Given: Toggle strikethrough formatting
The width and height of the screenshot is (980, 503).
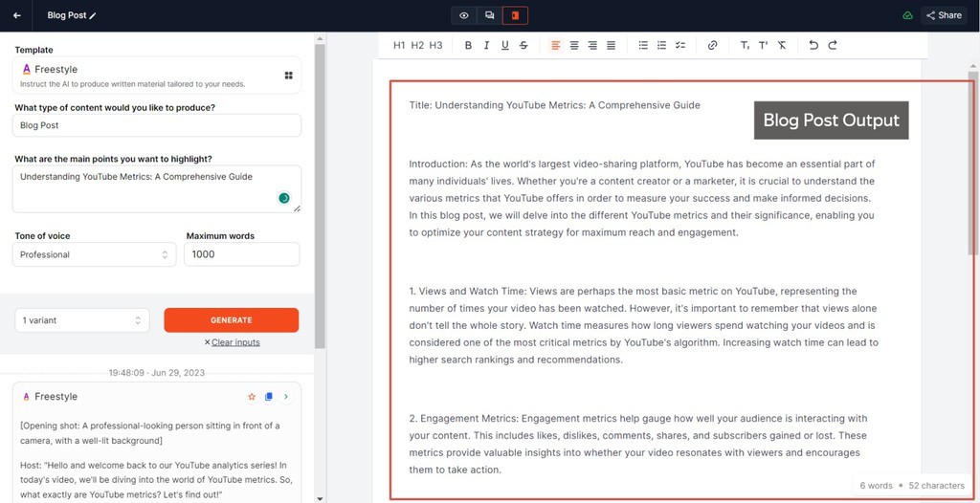Looking at the screenshot, I should [x=523, y=45].
